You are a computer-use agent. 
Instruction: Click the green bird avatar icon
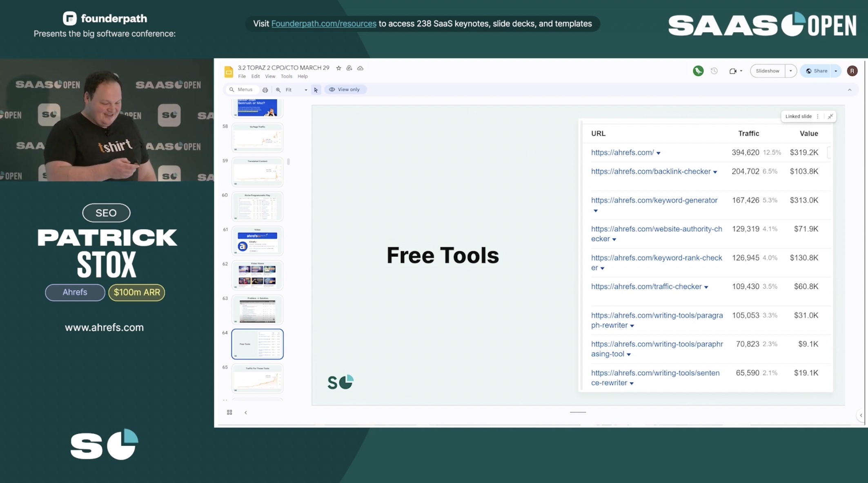click(x=698, y=71)
